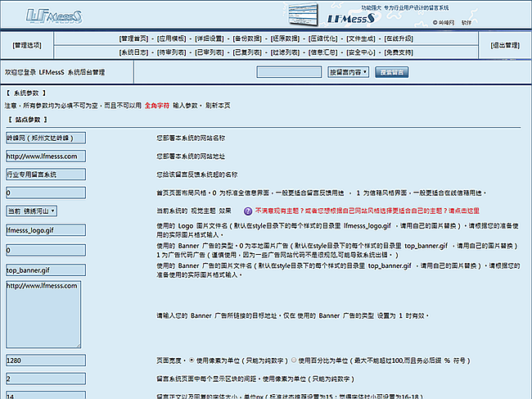Open the 管理首页 menu item
Screen dimensions: 532x399
134,39
